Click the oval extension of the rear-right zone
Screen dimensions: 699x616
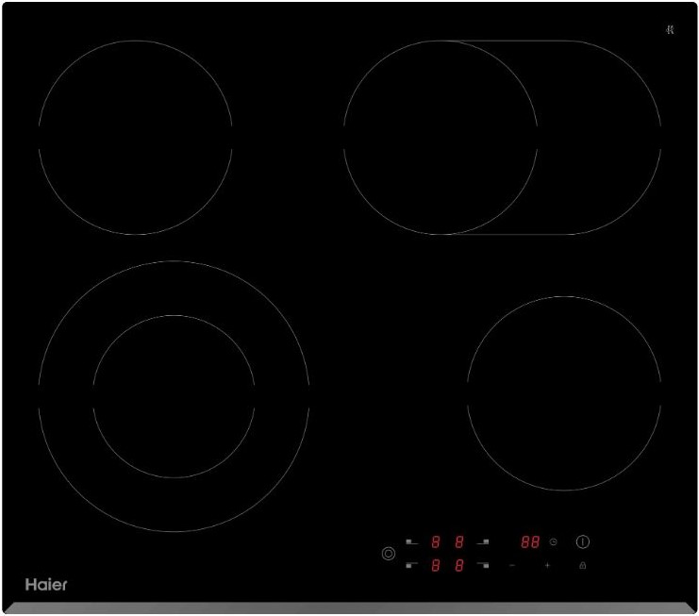click(x=600, y=138)
